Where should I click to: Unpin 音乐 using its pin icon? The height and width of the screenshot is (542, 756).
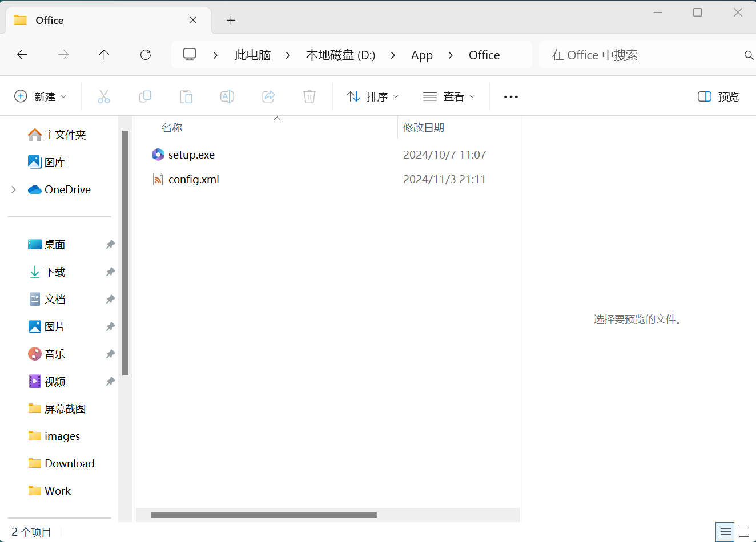click(x=110, y=354)
